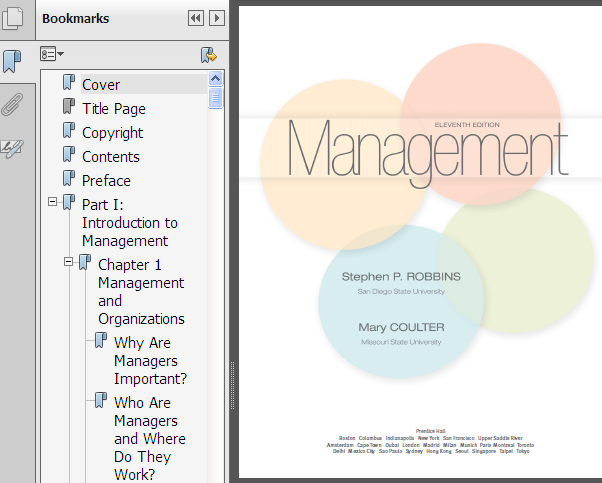602x483 pixels.
Task: Click the expand panel arrow button
Action: coord(217,18)
